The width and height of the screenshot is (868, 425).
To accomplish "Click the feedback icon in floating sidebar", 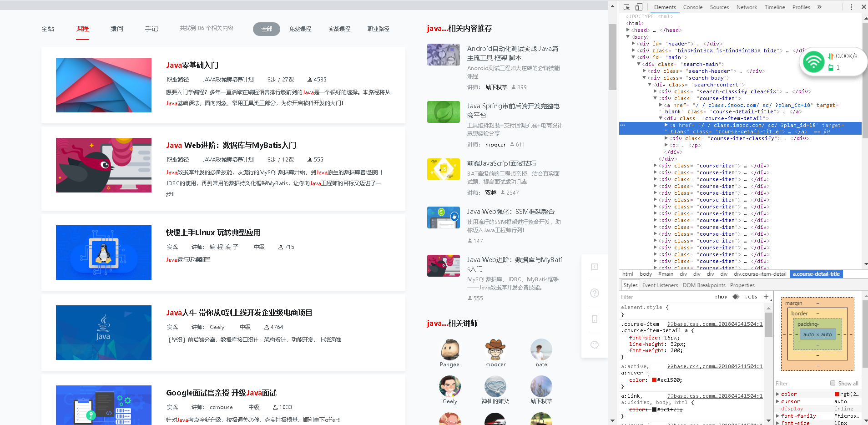I will pos(595,267).
